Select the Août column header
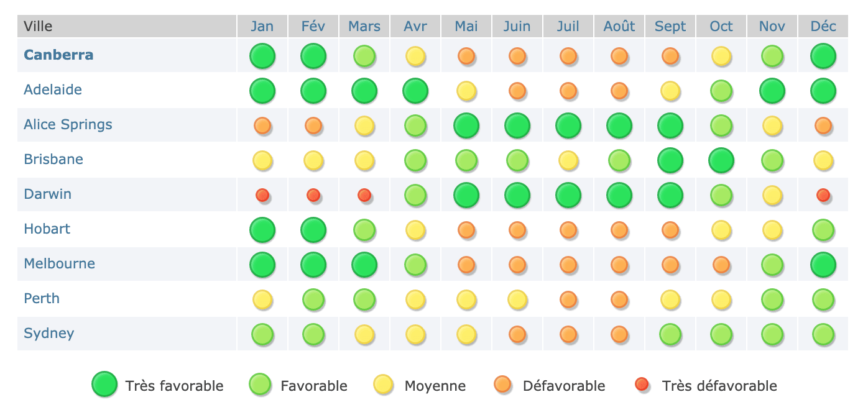The width and height of the screenshot is (868, 415). click(x=619, y=26)
